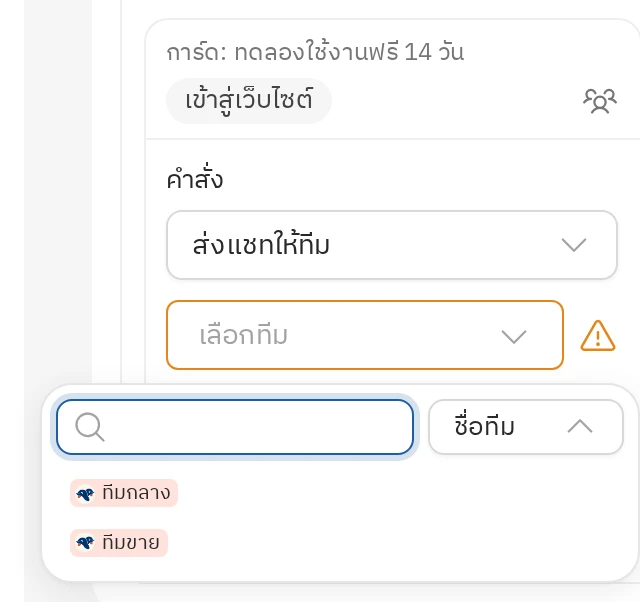This screenshot has height=602, width=640.
Task: Open the ชื่อทีม sort dropdown
Action: pos(526,427)
